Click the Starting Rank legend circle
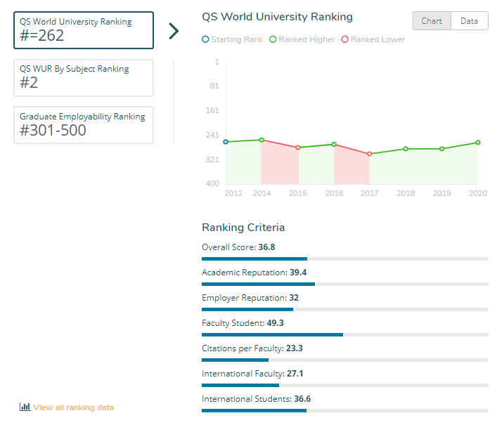The width and height of the screenshot is (504, 425). coord(205,39)
